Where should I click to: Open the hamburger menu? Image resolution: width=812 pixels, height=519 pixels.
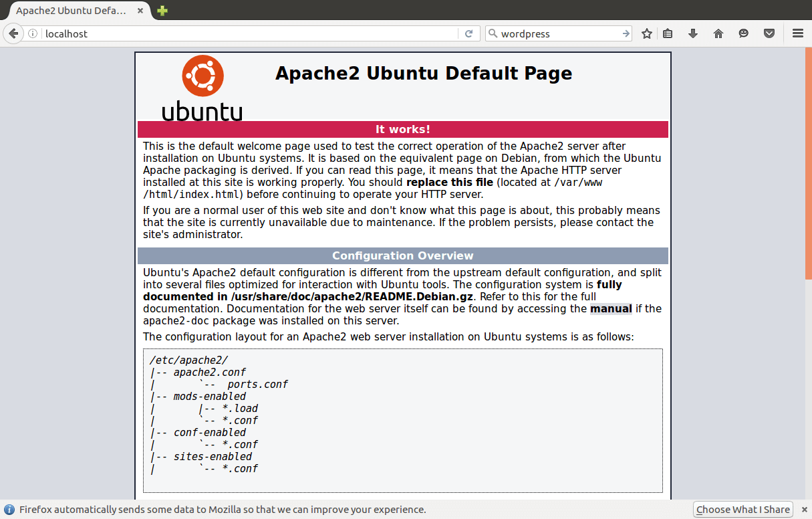click(797, 33)
